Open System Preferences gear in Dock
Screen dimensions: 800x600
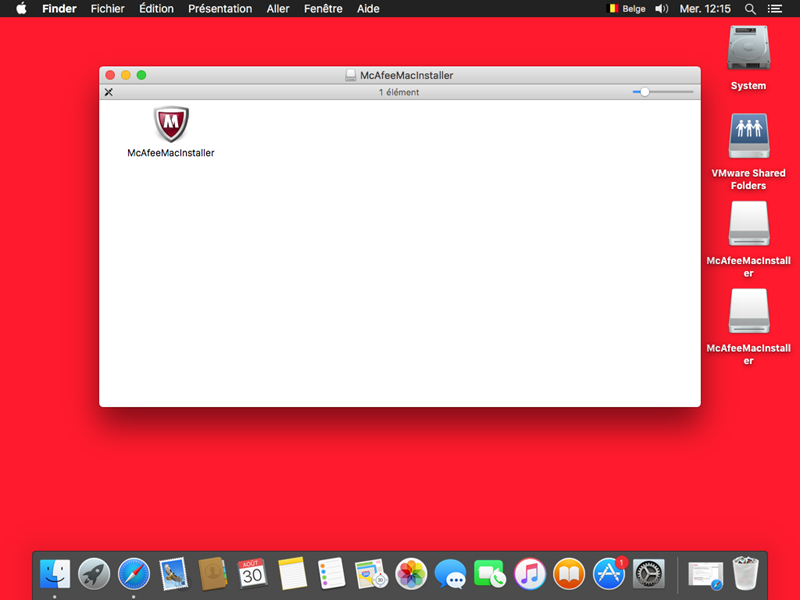pyautogui.click(x=648, y=573)
